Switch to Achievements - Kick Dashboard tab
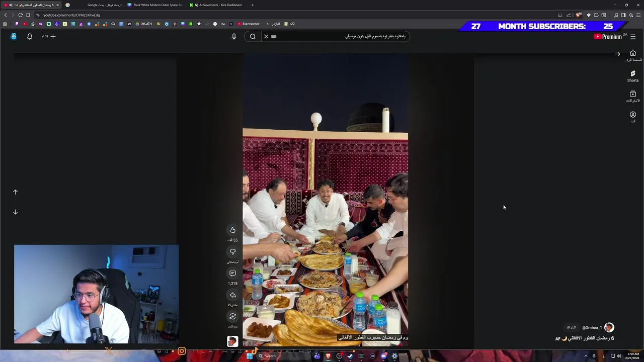 click(x=217, y=5)
